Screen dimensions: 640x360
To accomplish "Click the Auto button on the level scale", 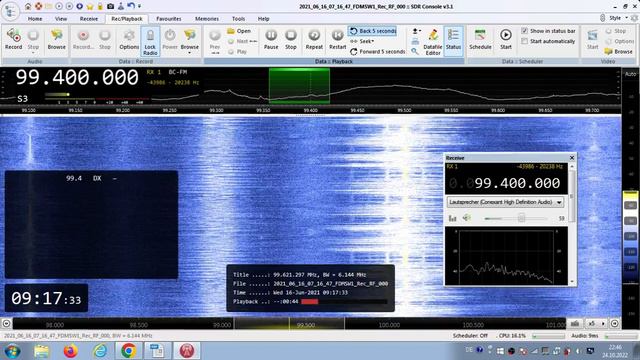I will point(631,74).
